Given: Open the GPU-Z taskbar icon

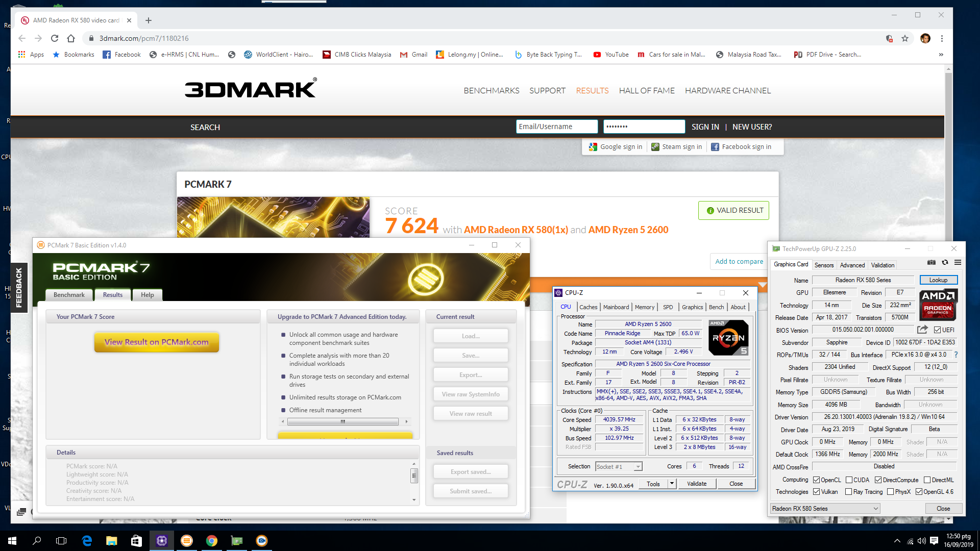Looking at the screenshot, I should click(x=237, y=541).
